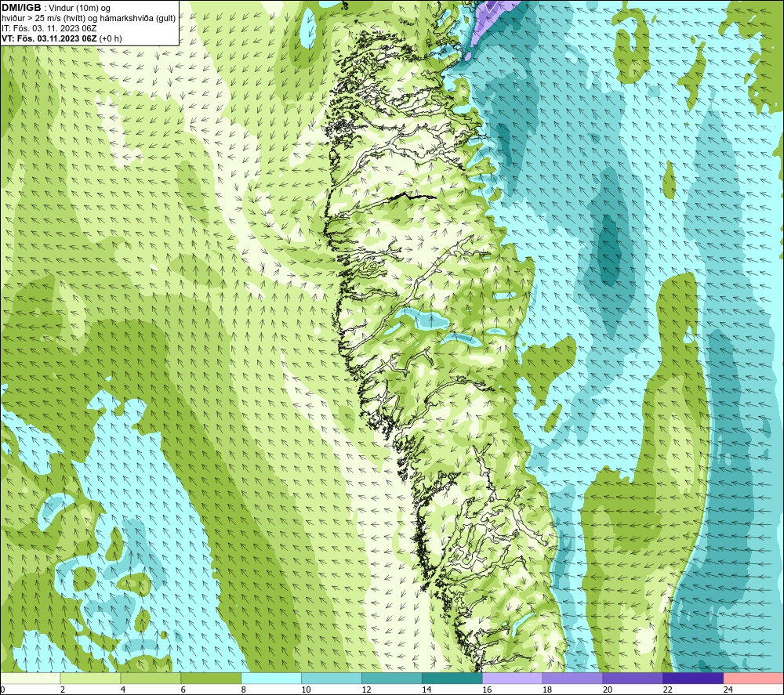
Task: Click the 18–20 m/s violet legend swatch
Action: 572,678
